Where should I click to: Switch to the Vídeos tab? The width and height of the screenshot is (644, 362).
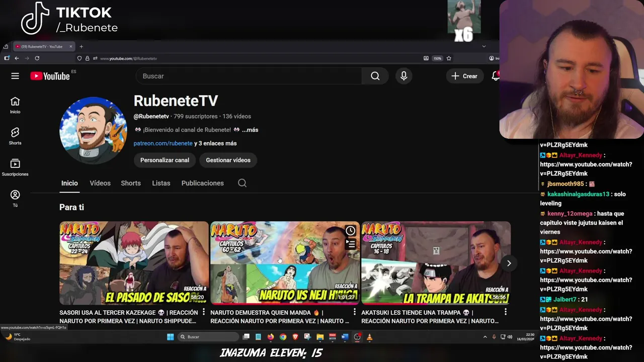click(100, 183)
